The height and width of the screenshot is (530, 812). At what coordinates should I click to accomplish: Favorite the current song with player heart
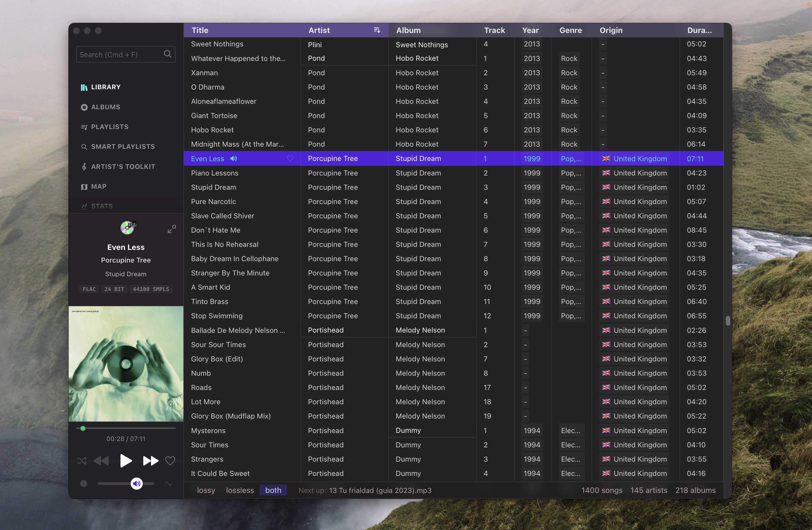pyautogui.click(x=170, y=461)
